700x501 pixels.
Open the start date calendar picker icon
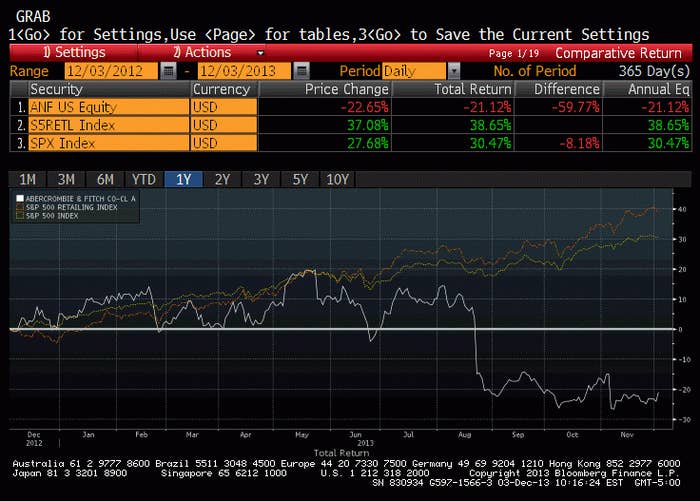[168, 71]
